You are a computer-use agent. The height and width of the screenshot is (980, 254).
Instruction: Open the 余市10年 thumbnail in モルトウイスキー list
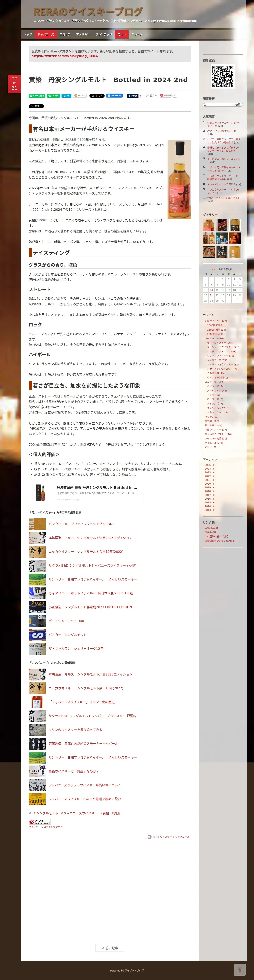(x=37, y=552)
